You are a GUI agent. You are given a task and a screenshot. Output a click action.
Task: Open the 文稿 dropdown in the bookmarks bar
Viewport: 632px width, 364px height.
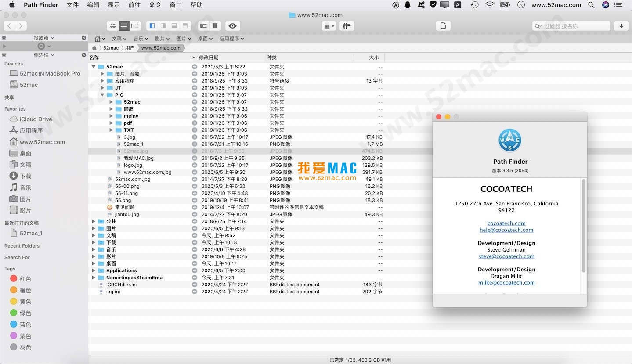pos(119,39)
